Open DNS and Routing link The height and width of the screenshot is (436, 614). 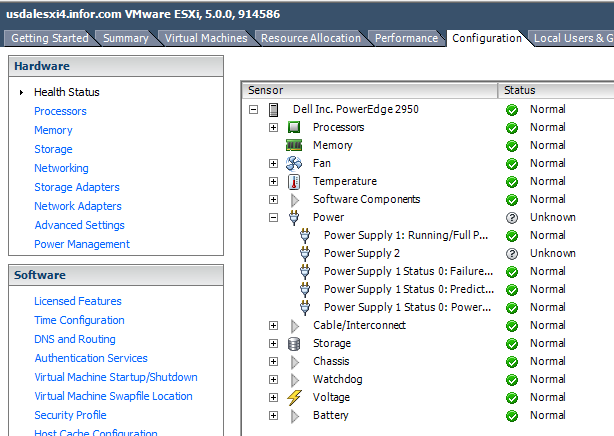pos(75,339)
